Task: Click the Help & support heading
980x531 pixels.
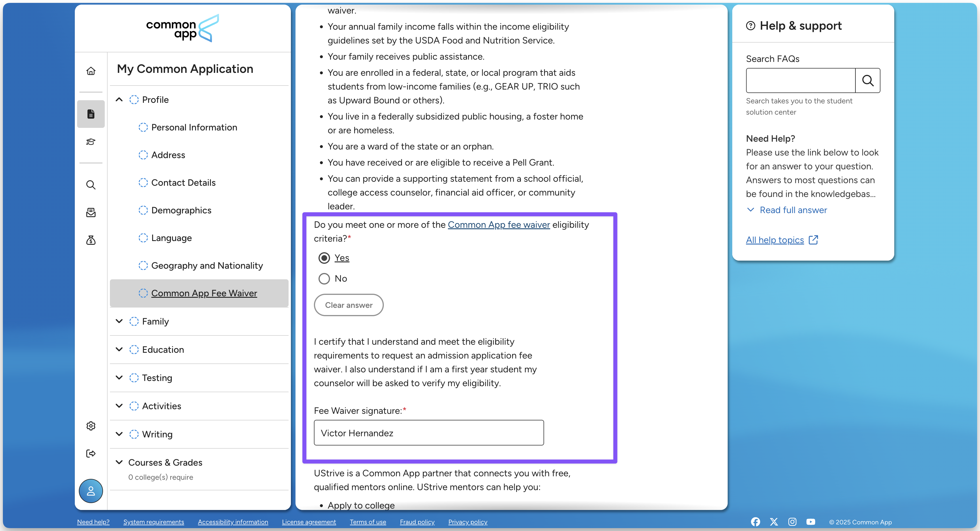Action: pyautogui.click(x=800, y=26)
